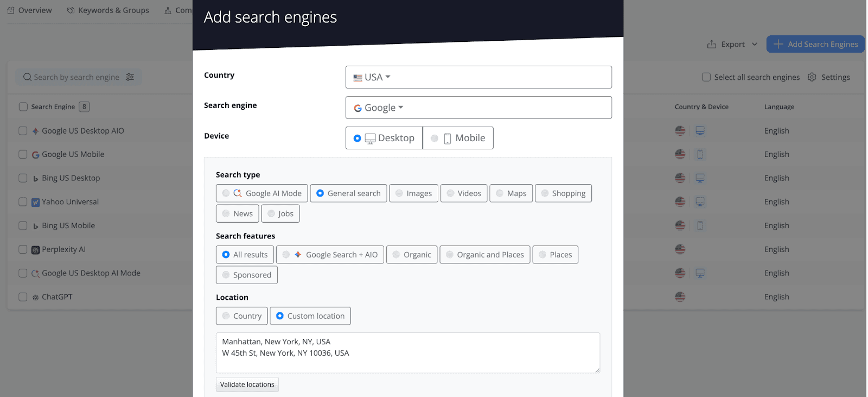Select the Desktop device radio option
This screenshot has width=868, height=397.
coord(384,138)
